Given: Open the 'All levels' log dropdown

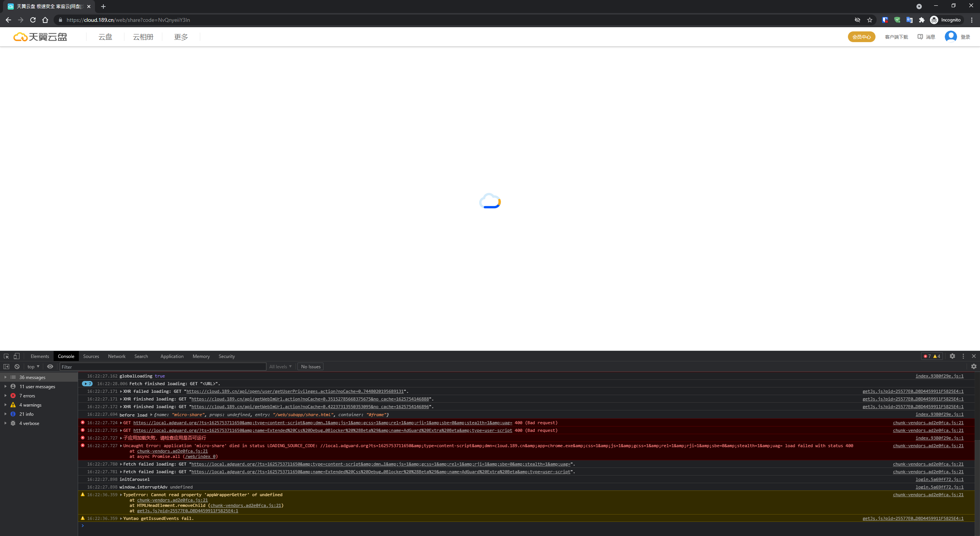Looking at the screenshot, I should click(280, 366).
